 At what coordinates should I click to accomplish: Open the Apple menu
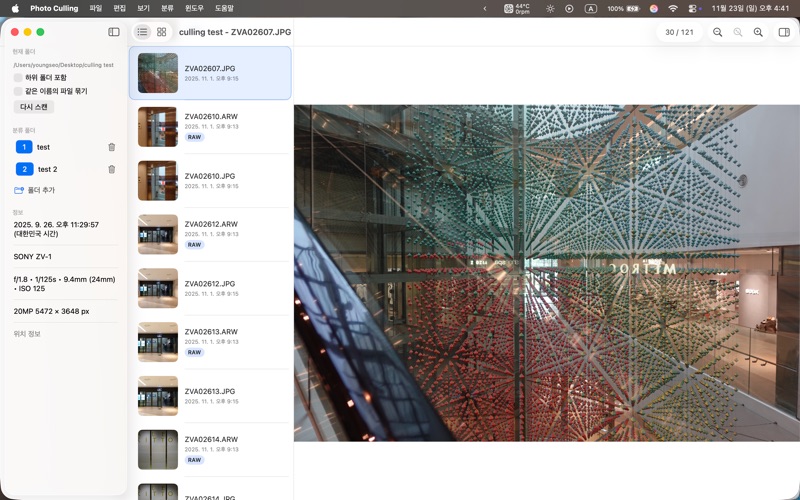point(15,8)
